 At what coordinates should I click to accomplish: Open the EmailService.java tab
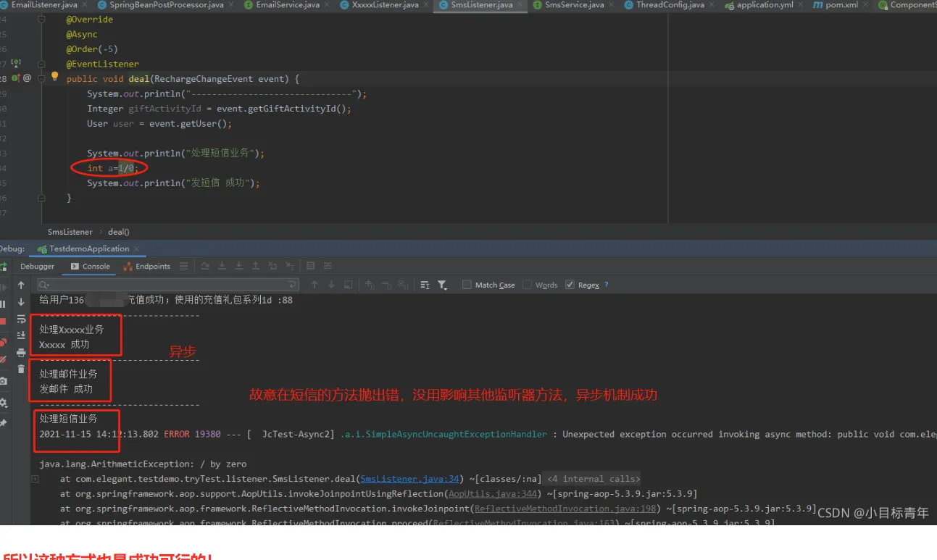click(x=288, y=5)
